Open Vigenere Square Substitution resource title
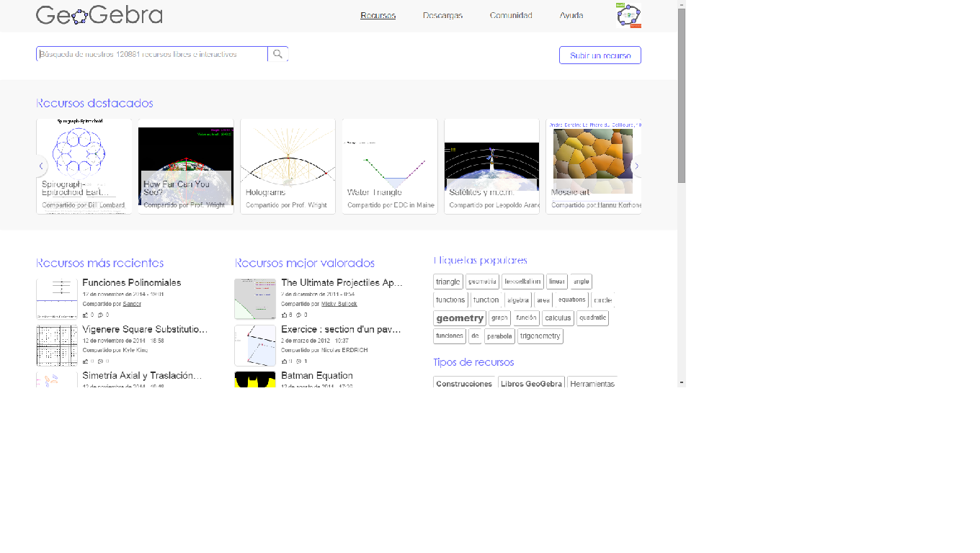Screen dimensions: 980x553 pos(145,329)
